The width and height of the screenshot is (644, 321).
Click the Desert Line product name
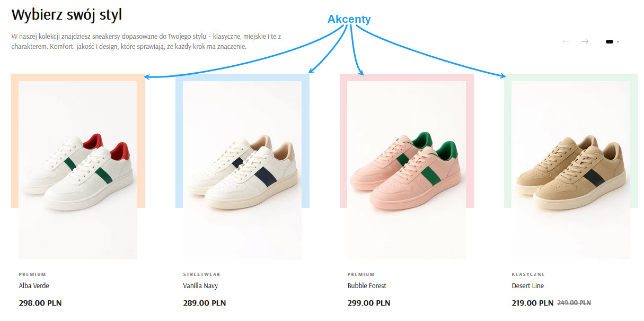528,286
